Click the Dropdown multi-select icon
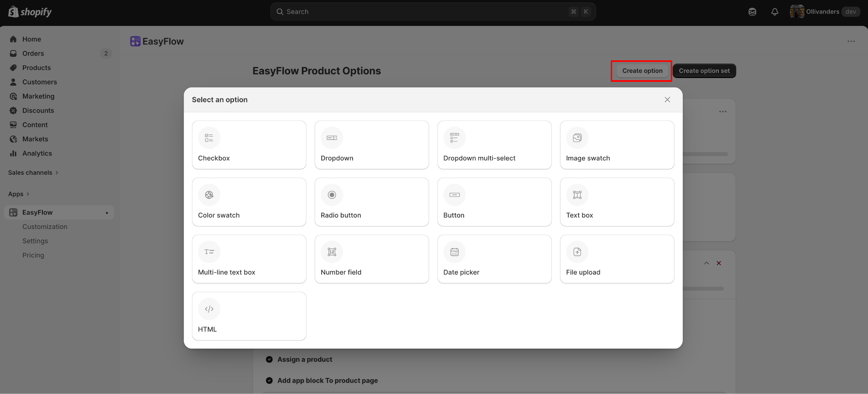Viewport: 868px width, 394px height. tap(454, 138)
